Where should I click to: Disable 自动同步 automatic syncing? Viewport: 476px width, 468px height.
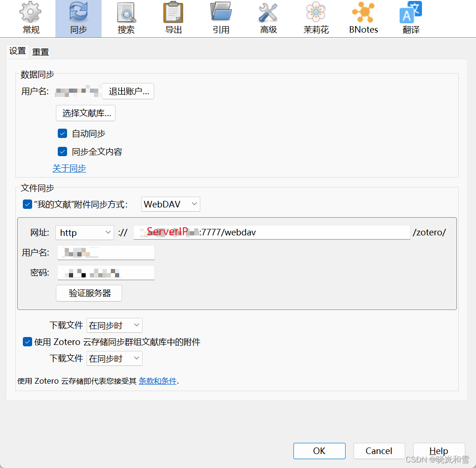coord(62,133)
